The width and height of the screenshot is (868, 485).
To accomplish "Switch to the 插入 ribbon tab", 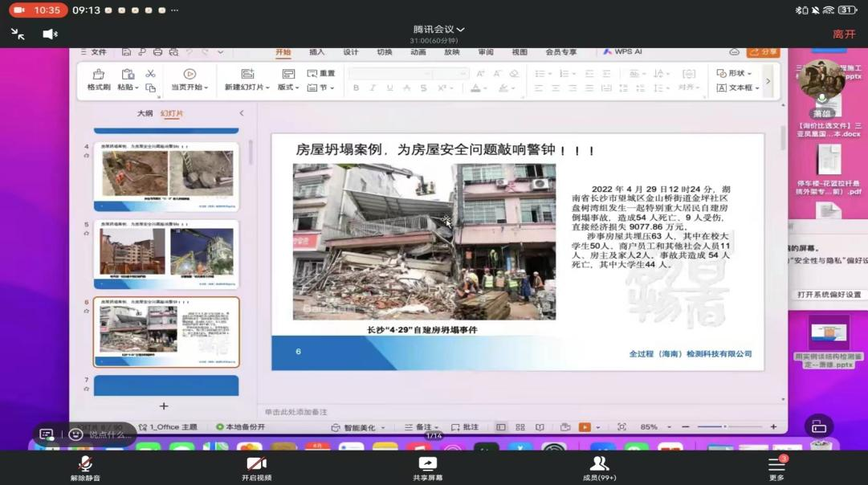I will tap(316, 51).
